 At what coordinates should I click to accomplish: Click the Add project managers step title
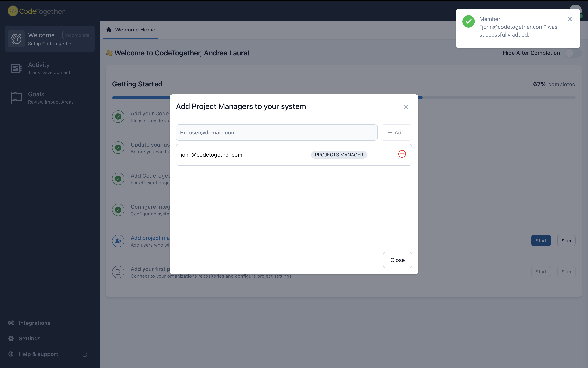coord(150,238)
